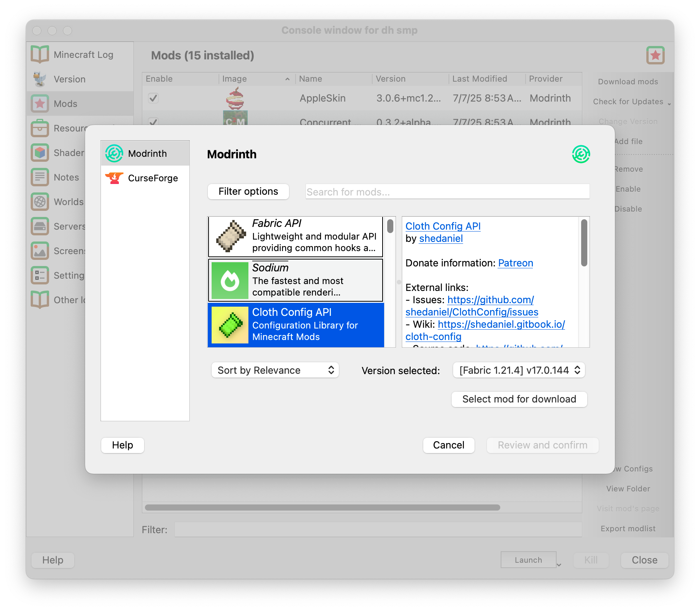This screenshot has height=611, width=700.
Task: Sort the mods table by the Image column
Action: click(x=256, y=79)
